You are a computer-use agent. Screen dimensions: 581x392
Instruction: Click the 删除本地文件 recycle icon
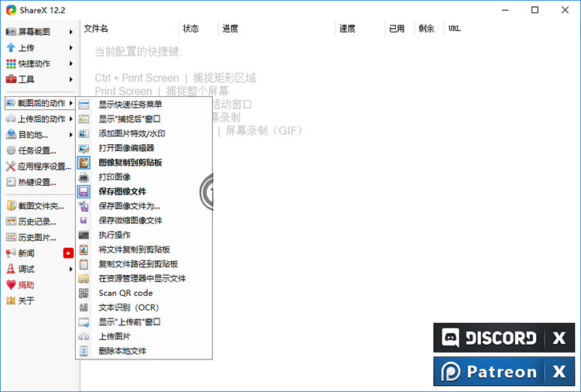tap(84, 351)
